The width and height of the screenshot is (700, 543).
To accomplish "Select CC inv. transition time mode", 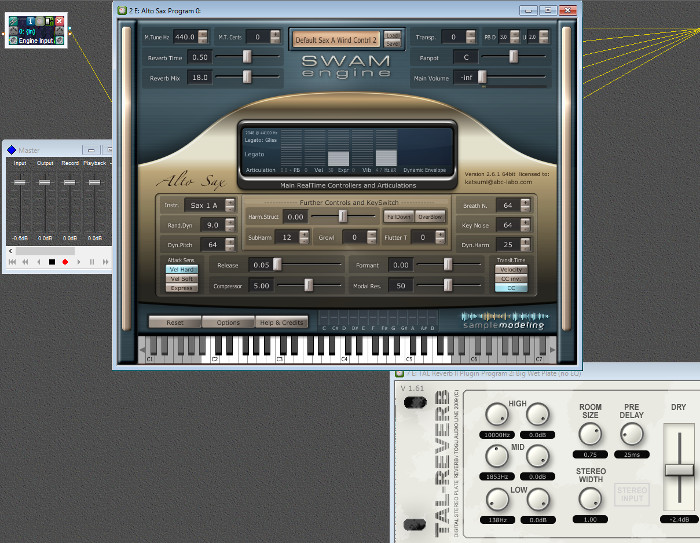I will [x=511, y=279].
